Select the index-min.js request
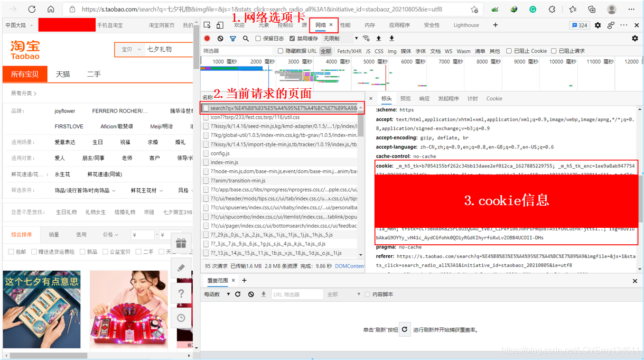This screenshot has width=644, height=360. [x=283, y=162]
